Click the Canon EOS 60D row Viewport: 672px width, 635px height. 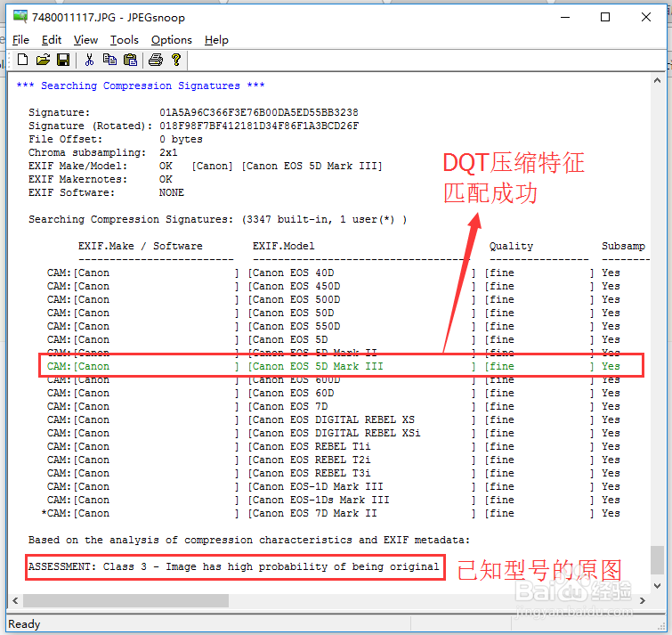tap(334, 393)
